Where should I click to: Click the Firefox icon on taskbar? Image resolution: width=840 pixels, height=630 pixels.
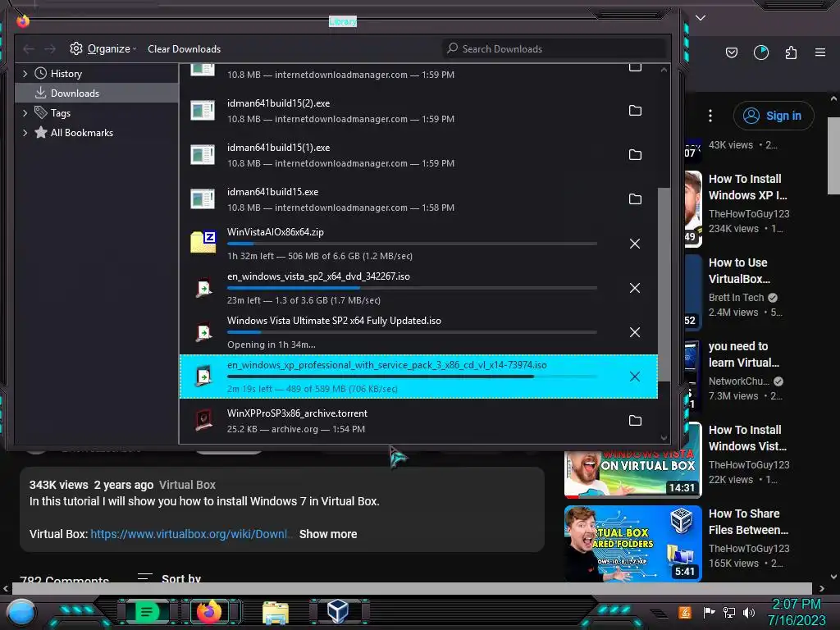209,611
